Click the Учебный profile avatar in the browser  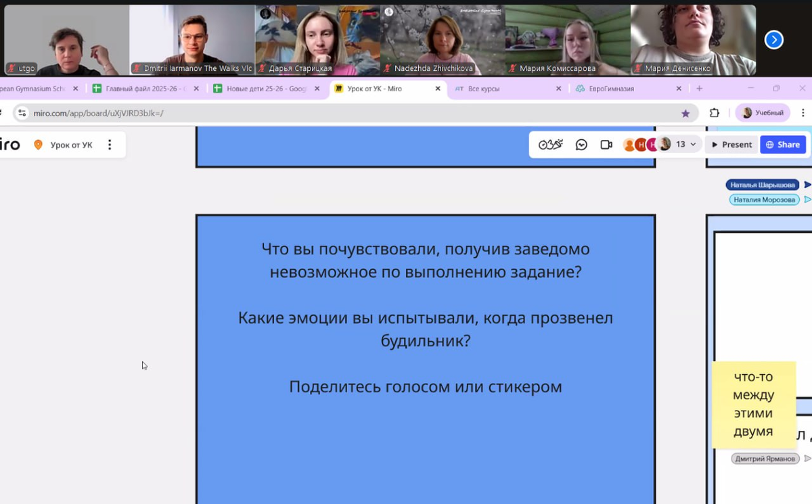(746, 112)
